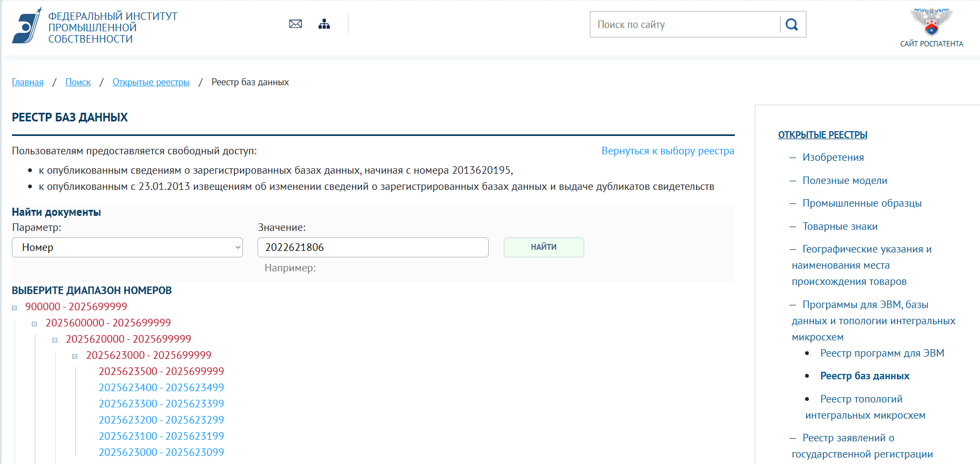Open the Rospatent site emblem
Image resolution: width=980 pixels, height=464 pixels.
(x=931, y=22)
